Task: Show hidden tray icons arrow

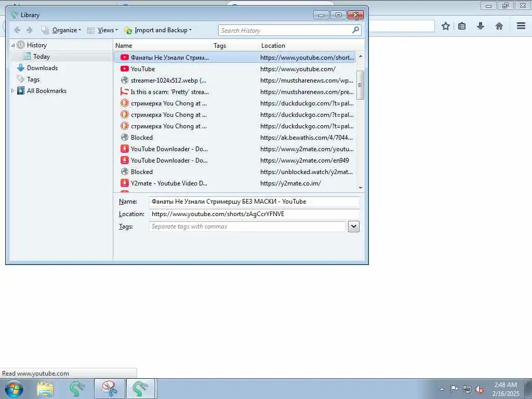Action: (x=442, y=389)
